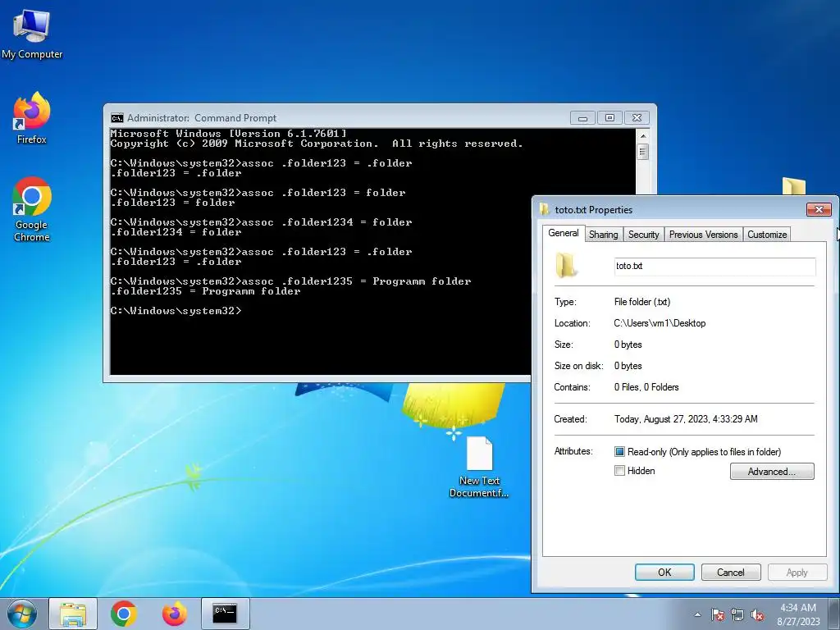The image size is (840, 630).
Task: Click the Command Prompt current prompt line
Action: (176, 311)
